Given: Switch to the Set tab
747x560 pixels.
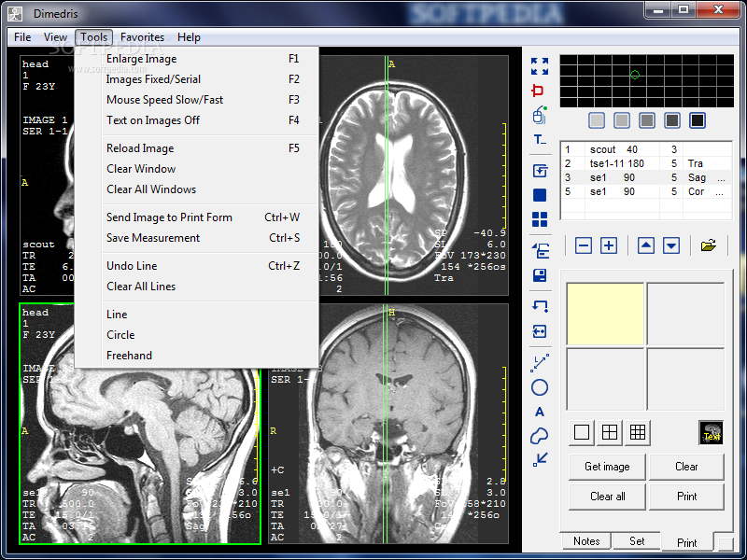Looking at the screenshot, I should (x=637, y=541).
